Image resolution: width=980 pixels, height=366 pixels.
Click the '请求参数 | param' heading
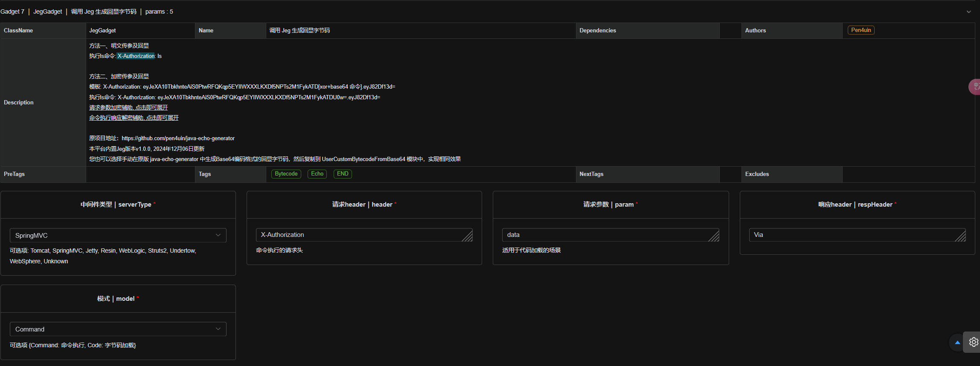point(608,205)
